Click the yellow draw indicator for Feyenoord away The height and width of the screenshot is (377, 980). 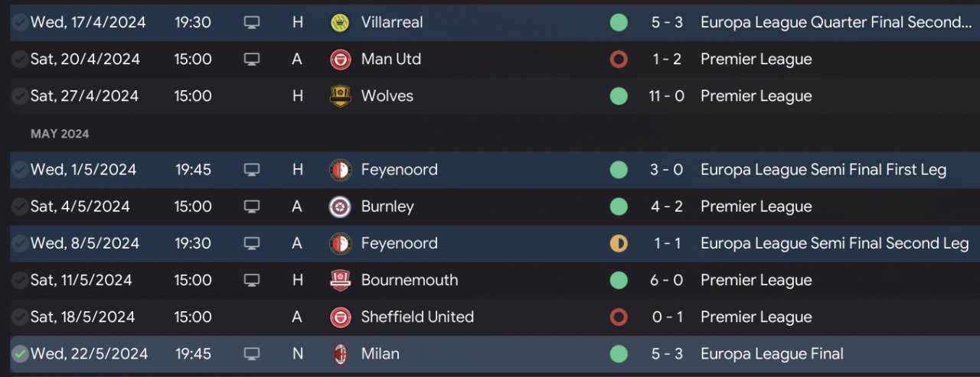coord(619,244)
